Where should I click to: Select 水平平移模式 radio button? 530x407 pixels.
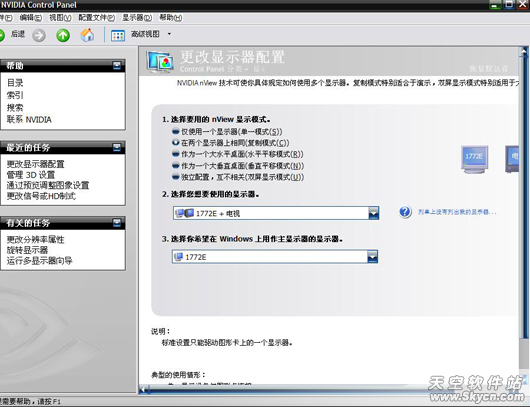click(x=175, y=154)
